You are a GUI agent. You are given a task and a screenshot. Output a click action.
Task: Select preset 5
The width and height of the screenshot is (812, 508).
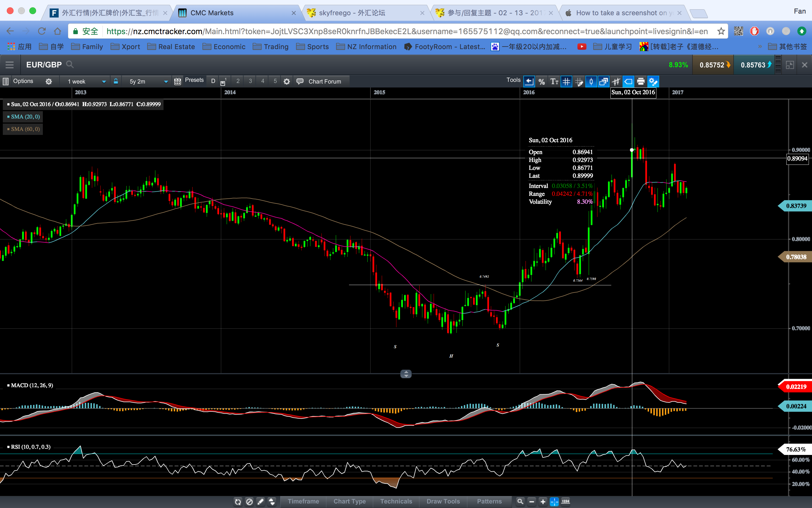(x=275, y=81)
